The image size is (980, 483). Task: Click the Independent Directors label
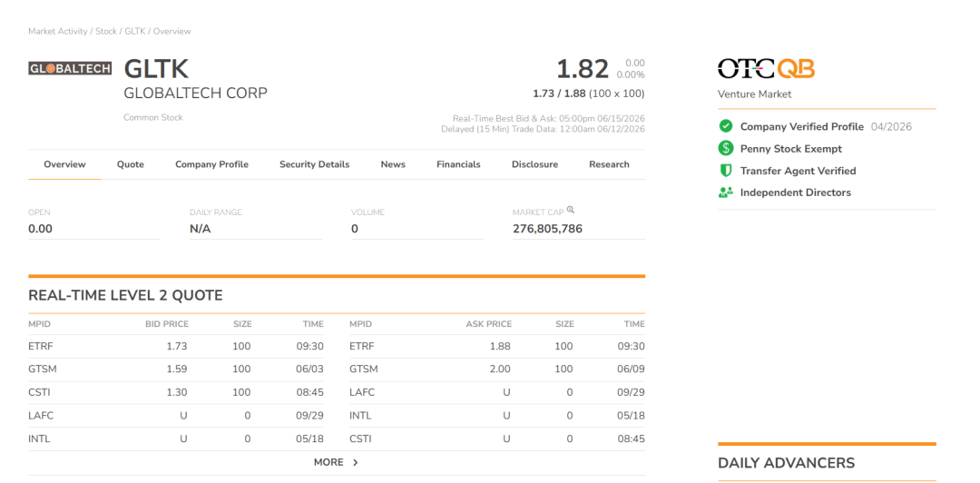[x=796, y=192]
